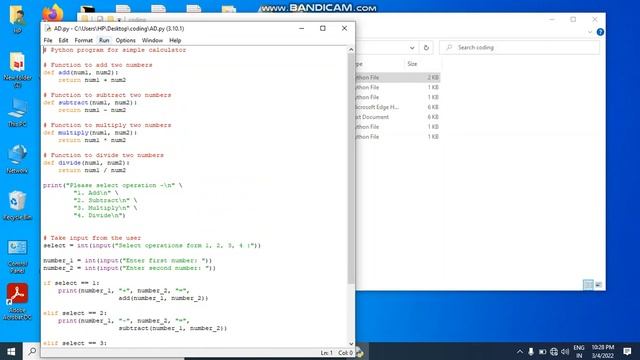Open the Options menu in IDLE
Viewport: 640px width, 360px height.
[125, 40]
